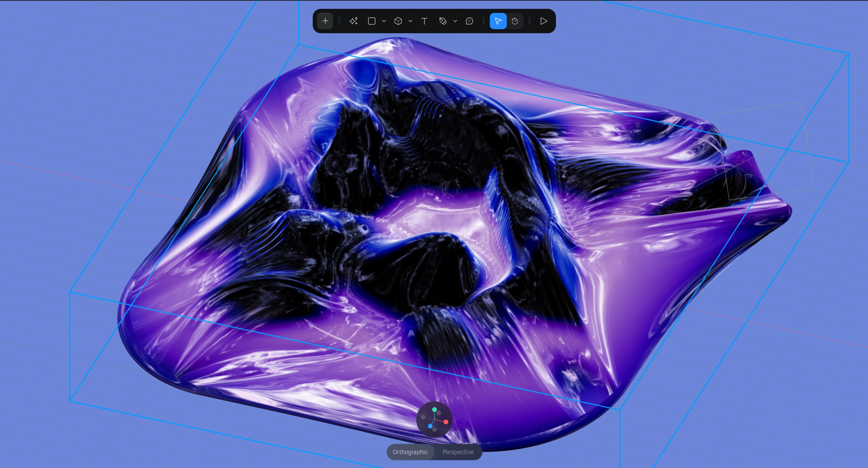Create a new object with the plus button

pos(325,21)
